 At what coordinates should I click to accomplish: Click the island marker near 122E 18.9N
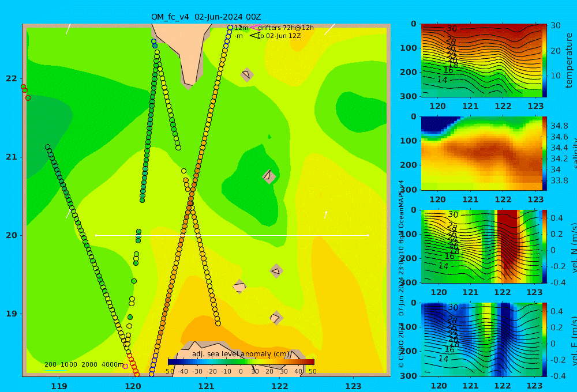[x=276, y=318]
